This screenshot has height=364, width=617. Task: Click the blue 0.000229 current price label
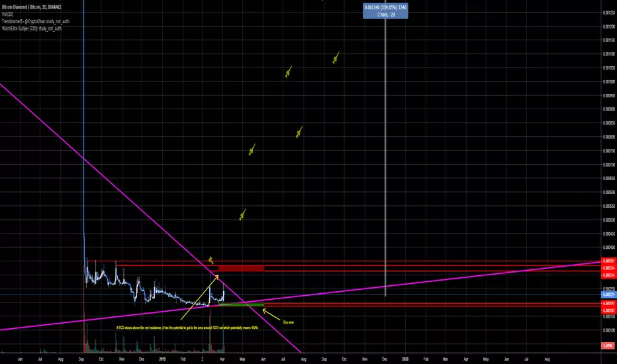tap(609, 295)
